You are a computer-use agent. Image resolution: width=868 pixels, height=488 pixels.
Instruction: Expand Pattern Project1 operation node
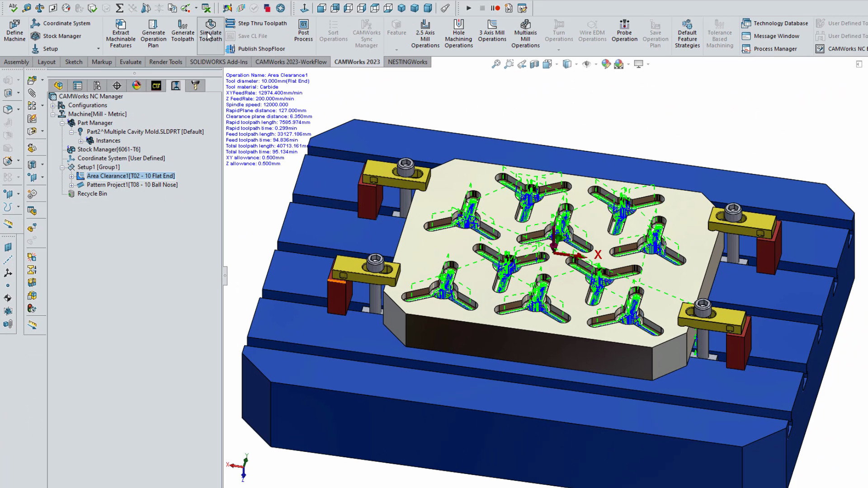[x=71, y=185]
